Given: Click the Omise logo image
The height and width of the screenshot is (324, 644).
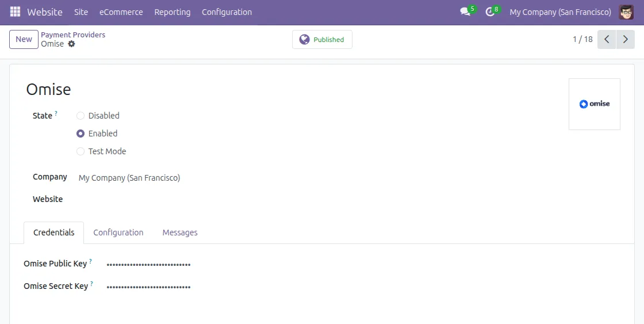Looking at the screenshot, I should click(x=595, y=104).
